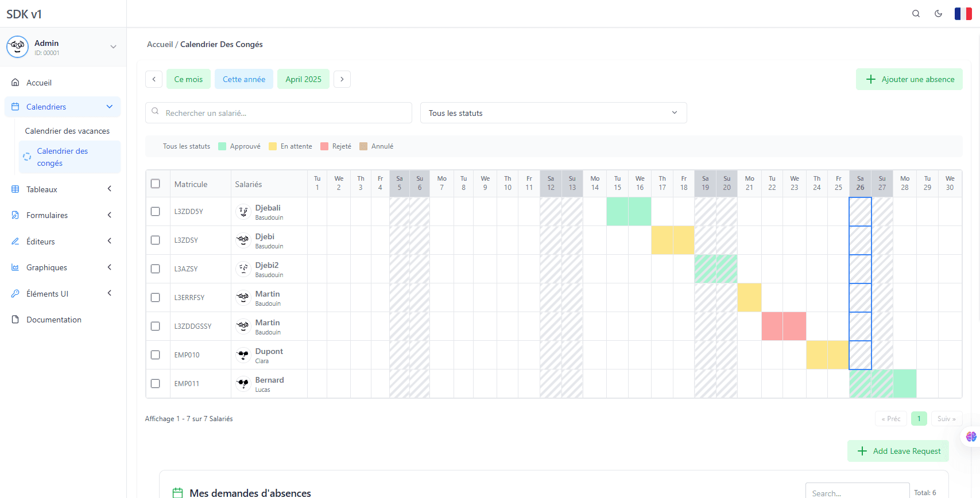The image size is (980, 498).
Task: Open Documentation from the sidebar icon
Action: coord(16,320)
